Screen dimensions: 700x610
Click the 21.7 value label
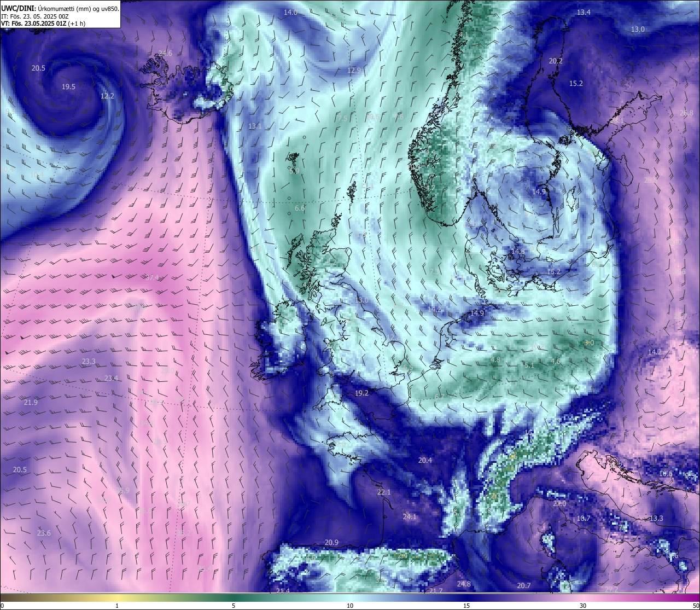[x=436, y=591]
